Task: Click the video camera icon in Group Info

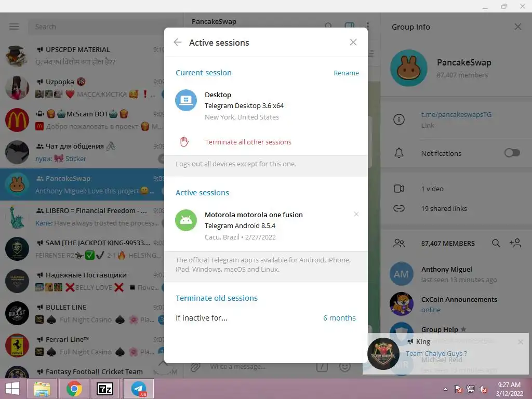Action: click(x=399, y=189)
